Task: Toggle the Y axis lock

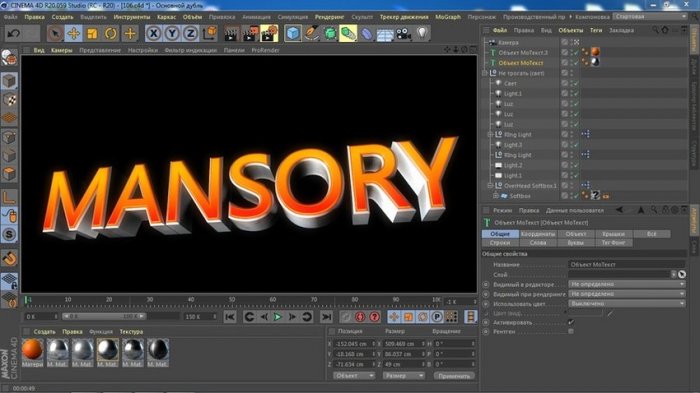Action: point(172,33)
